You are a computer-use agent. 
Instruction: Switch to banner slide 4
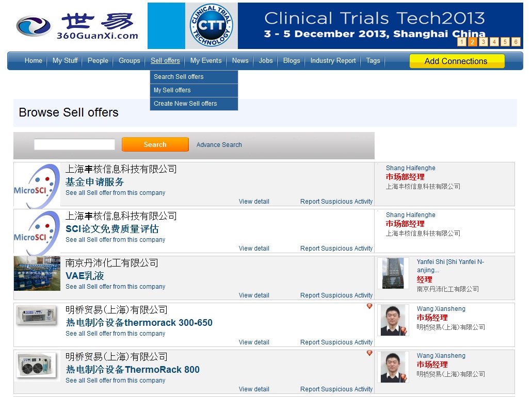(494, 42)
